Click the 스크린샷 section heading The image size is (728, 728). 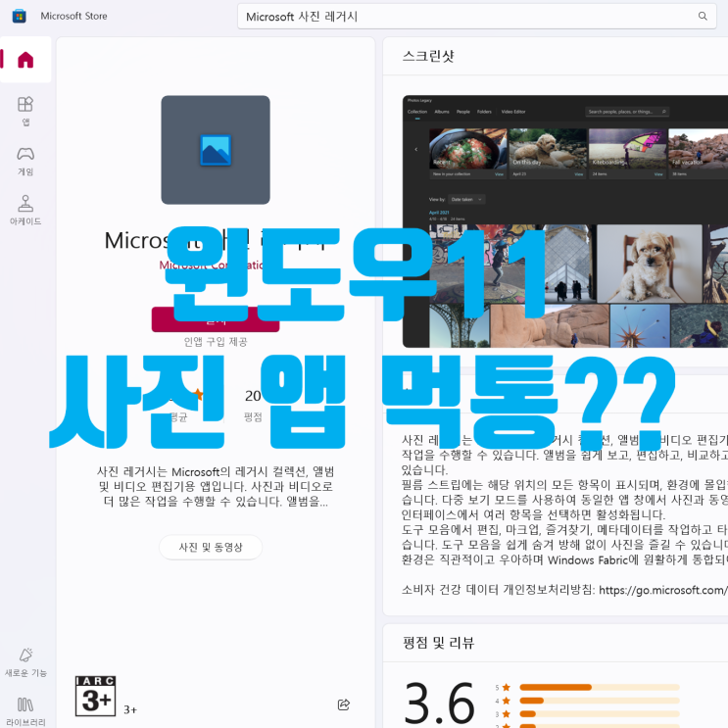click(x=428, y=56)
